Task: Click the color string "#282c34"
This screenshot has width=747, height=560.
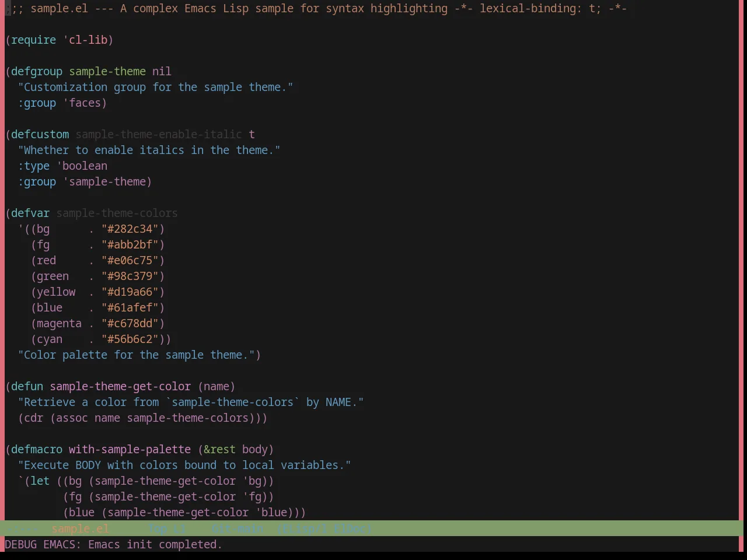Action: (x=130, y=229)
